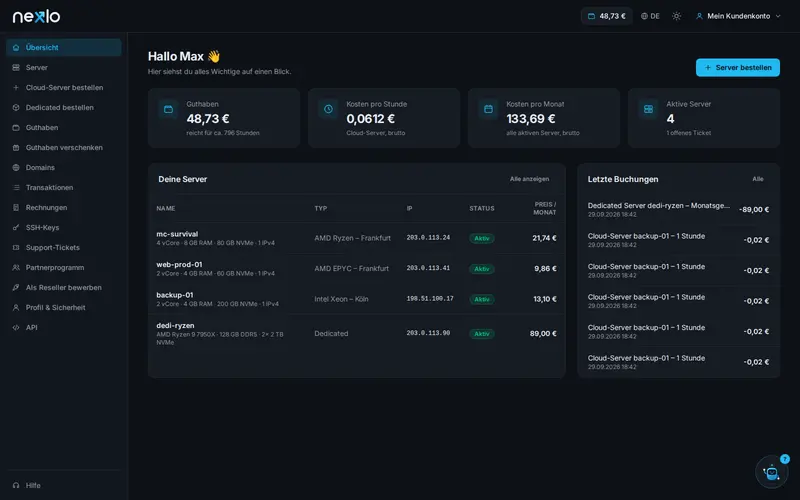The width and height of the screenshot is (800, 500).
Task: Click the headset icon beside Hilfe
Action: point(16,485)
